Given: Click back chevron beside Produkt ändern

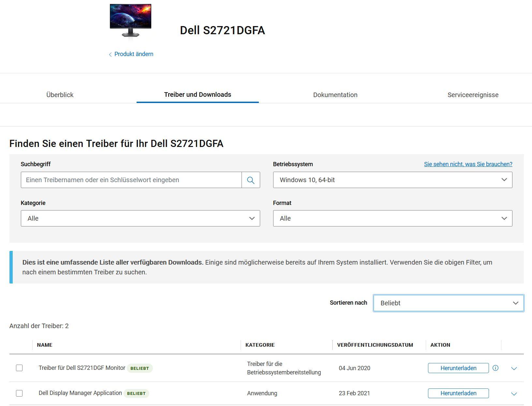Looking at the screenshot, I should pyautogui.click(x=110, y=54).
